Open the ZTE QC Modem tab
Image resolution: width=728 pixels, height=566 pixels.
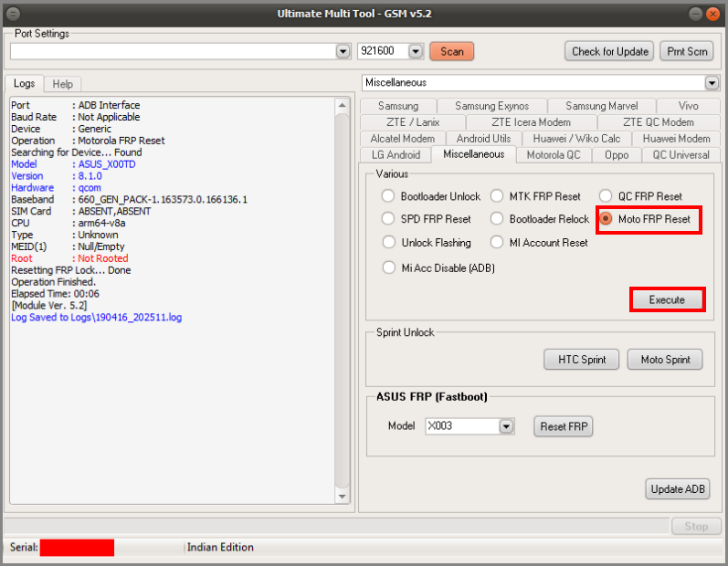point(659,122)
